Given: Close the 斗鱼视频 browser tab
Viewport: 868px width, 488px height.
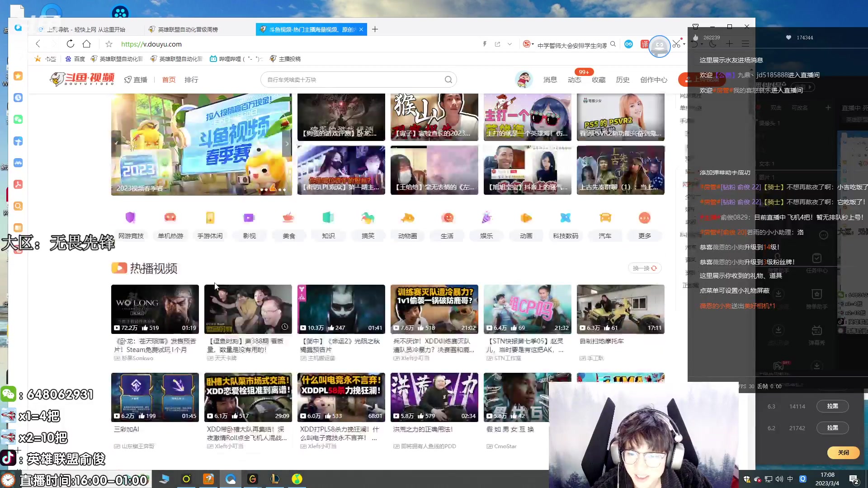Looking at the screenshot, I should [x=361, y=29].
